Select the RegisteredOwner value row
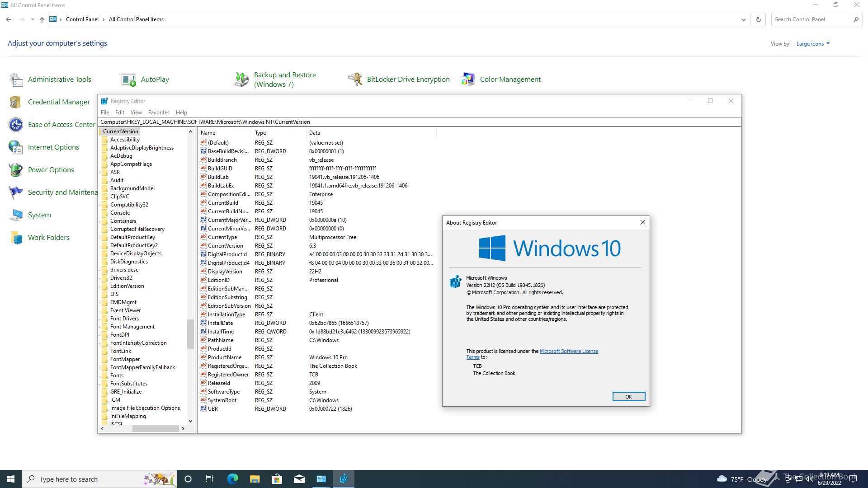The width and height of the screenshot is (868, 488). (x=316, y=375)
